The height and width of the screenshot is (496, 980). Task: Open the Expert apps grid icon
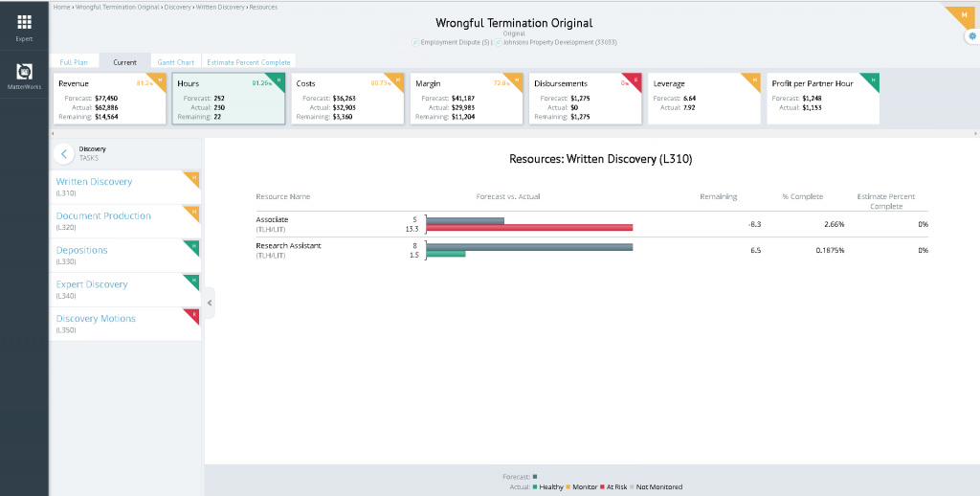coord(24,22)
